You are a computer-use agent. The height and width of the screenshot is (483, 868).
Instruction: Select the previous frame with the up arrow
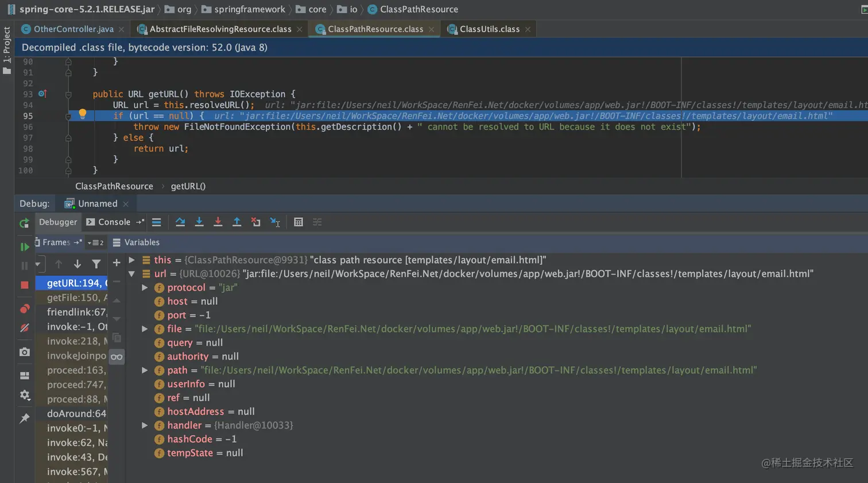coord(59,264)
